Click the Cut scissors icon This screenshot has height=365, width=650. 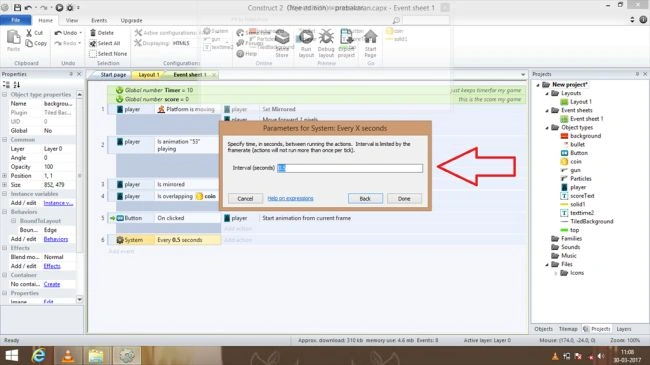coord(29,33)
